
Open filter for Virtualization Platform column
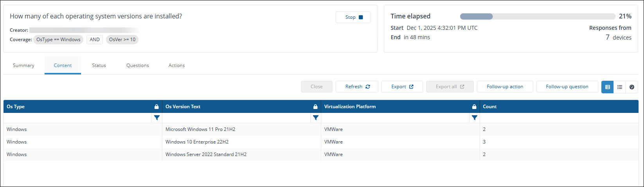pyautogui.click(x=475, y=118)
